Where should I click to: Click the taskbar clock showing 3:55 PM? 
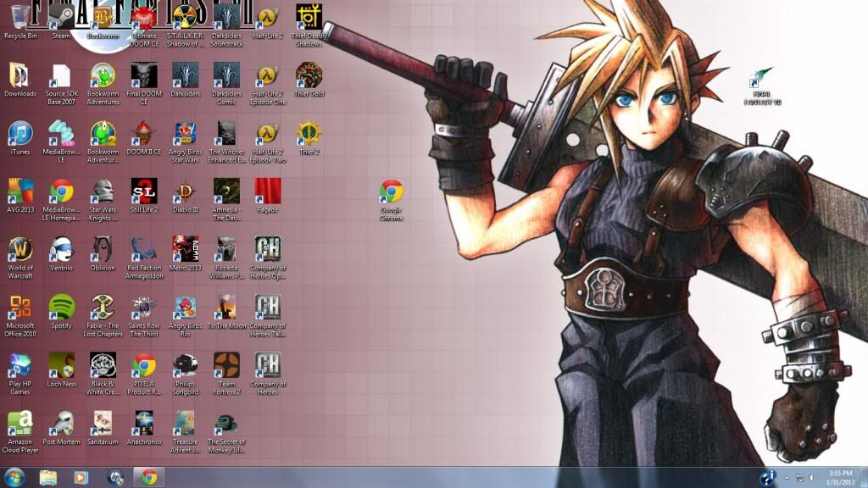840,477
